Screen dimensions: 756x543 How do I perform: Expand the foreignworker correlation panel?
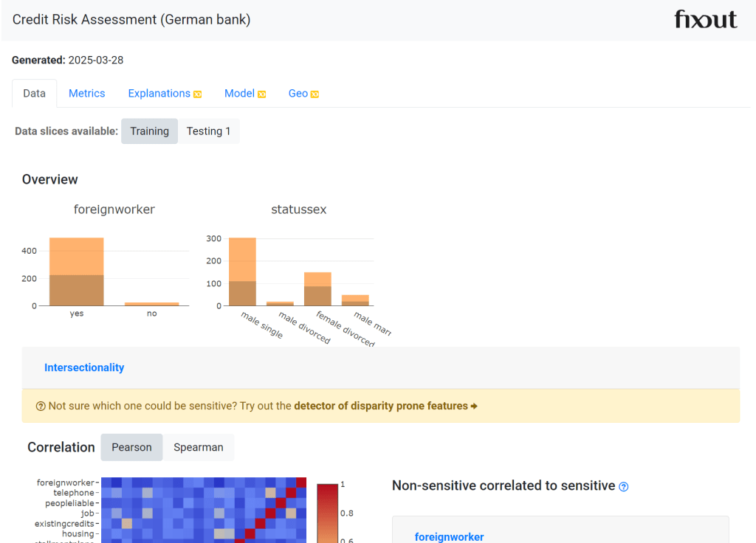449,536
